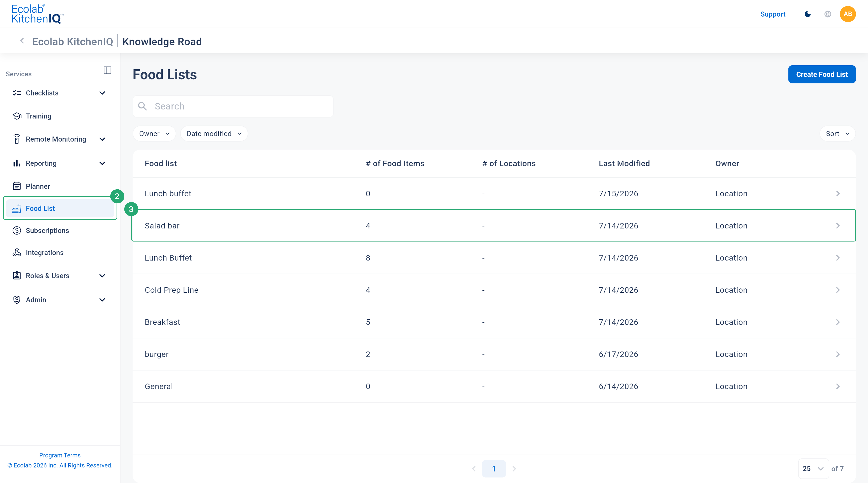Click the Food List dish icon
Image resolution: width=868 pixels, height=483 pixels.
[x=17, y=208]
